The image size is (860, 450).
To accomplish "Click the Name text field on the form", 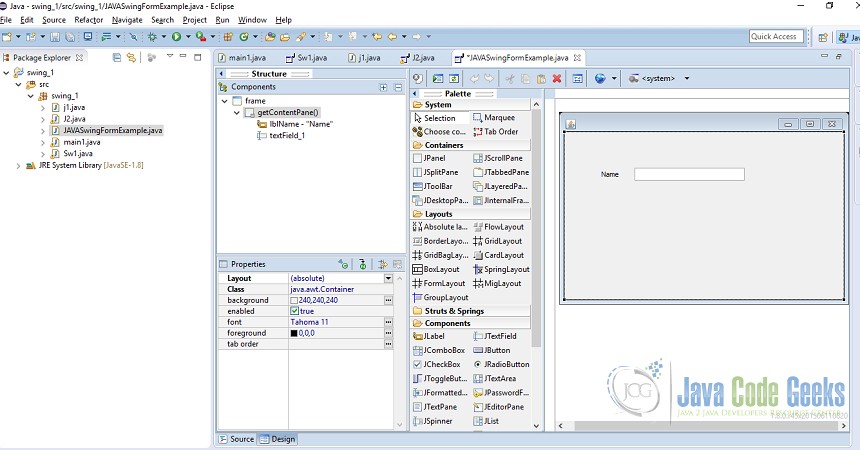I will (x=689, y=174).
